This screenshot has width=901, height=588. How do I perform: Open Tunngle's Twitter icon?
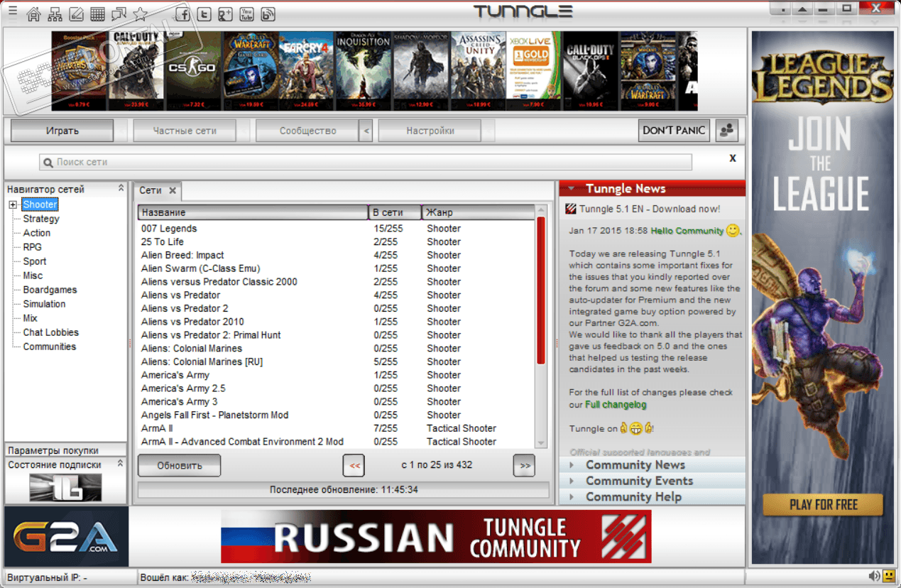[204, 13]
